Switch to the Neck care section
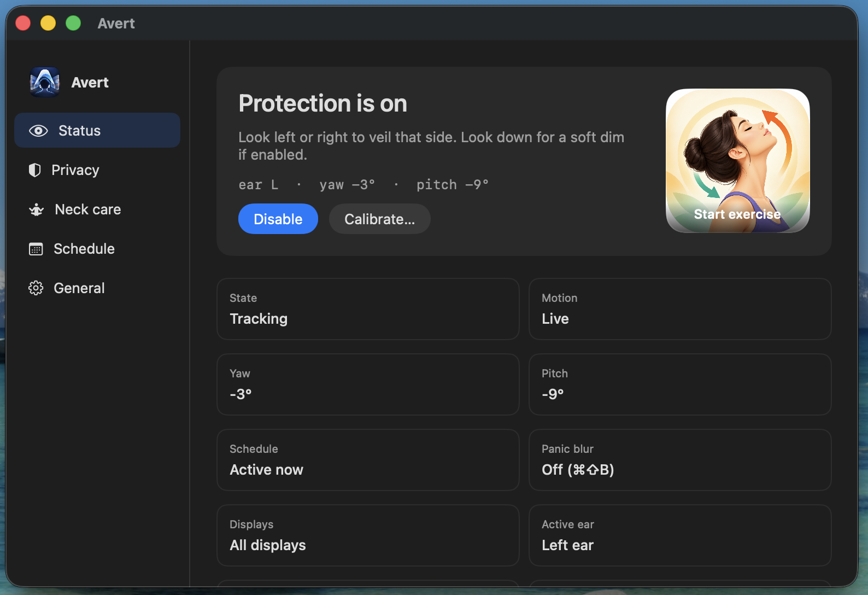This screenshot has height=595, width=868. tap(88, 209)
